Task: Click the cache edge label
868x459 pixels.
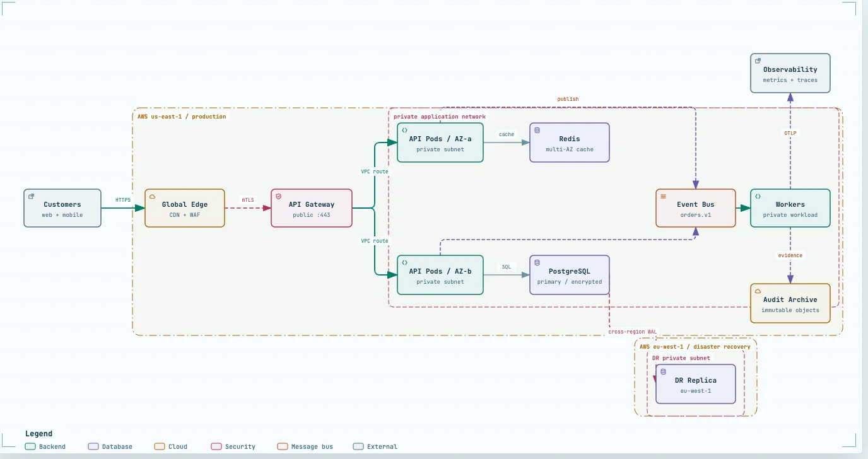Action: [507, 134]
